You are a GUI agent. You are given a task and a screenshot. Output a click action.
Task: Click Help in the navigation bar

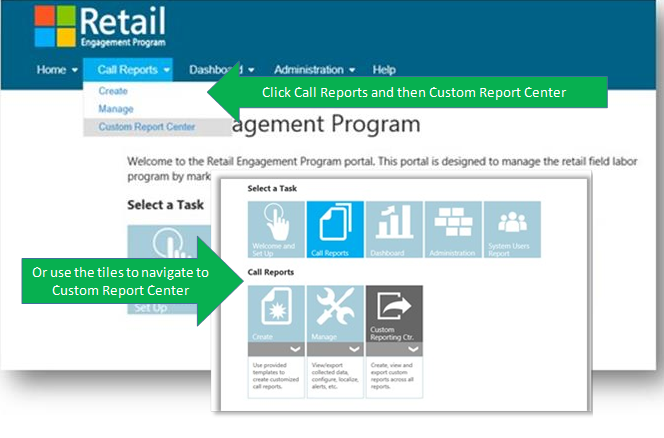pyautogui.click(x=384, y=70)
